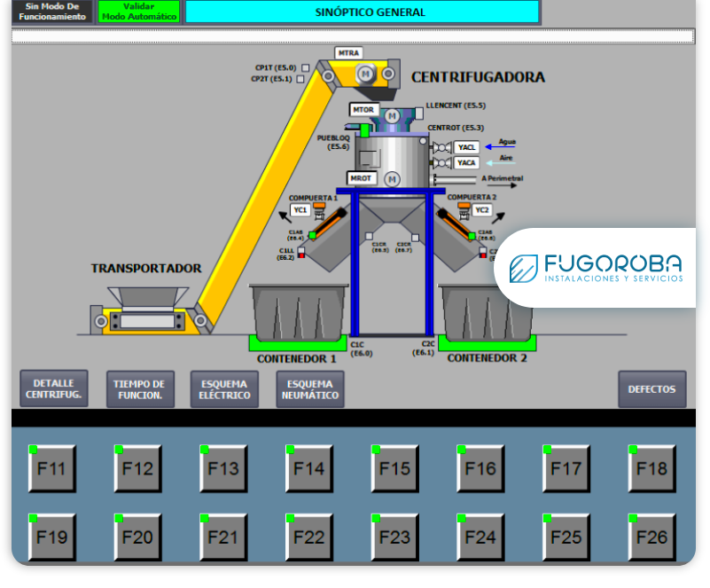Click the Contenedor 1 container graphic
This screenshot has width=710, height=588.
[x=297, y=311]
